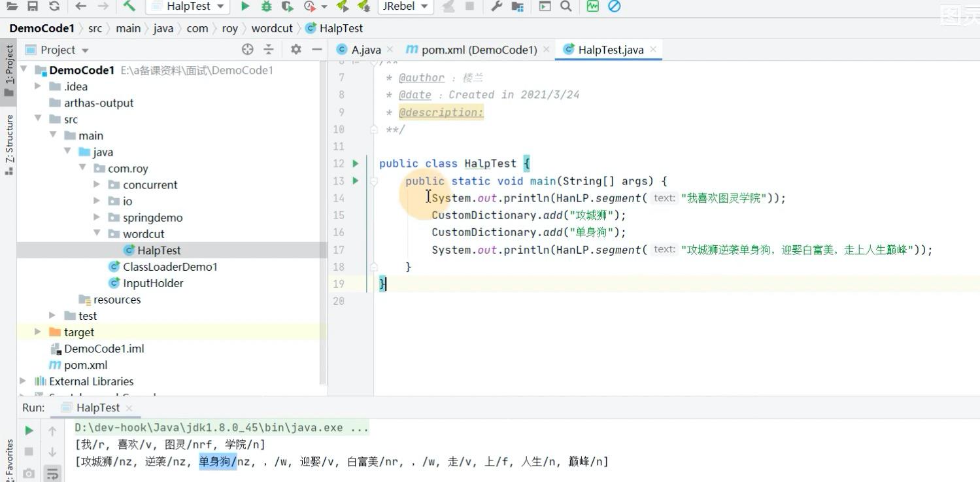Open Settings with the wrench icon
The width and height of the screenshot is (980, 482).
point(496,7)
